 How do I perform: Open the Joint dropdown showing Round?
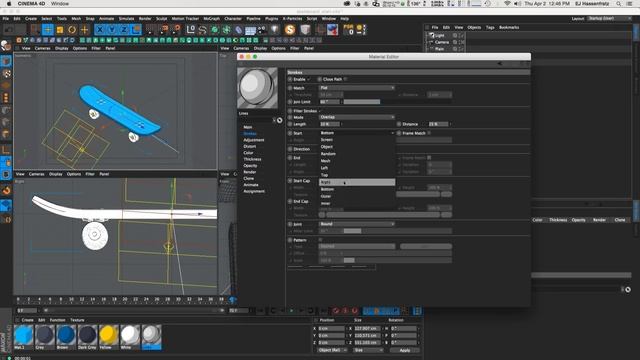tap(357, 224)
